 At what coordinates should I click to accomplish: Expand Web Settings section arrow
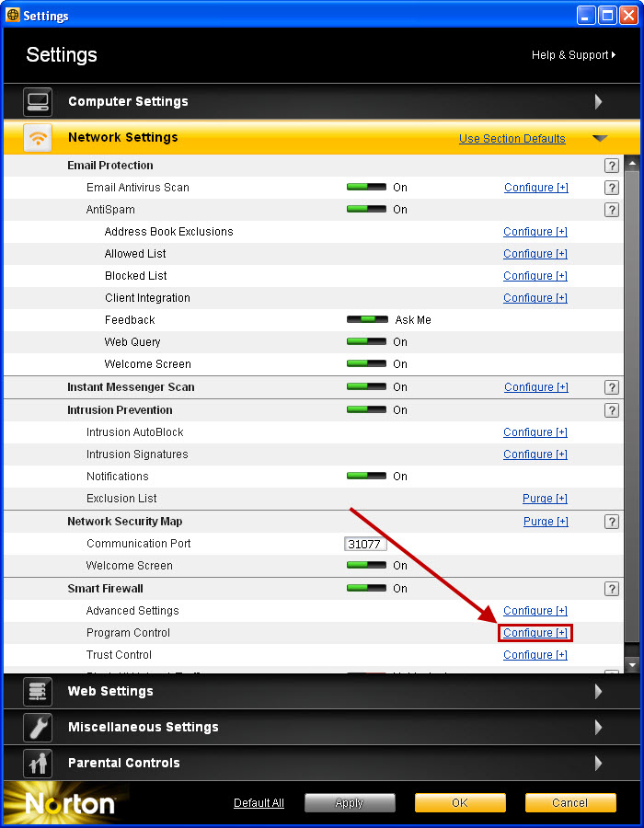(599, 691)
